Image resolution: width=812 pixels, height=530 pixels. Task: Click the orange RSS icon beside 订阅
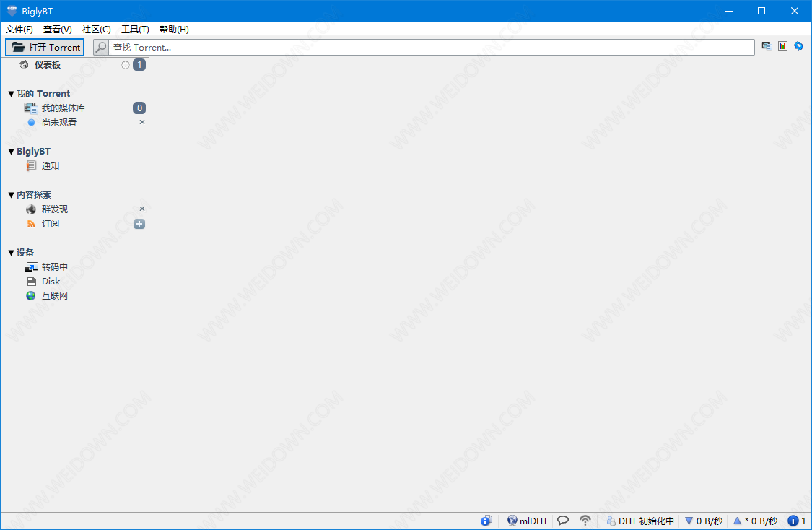pos(31,224)
